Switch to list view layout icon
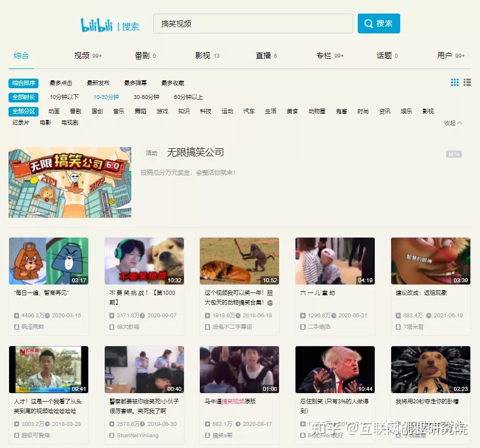 coord(467,83)
